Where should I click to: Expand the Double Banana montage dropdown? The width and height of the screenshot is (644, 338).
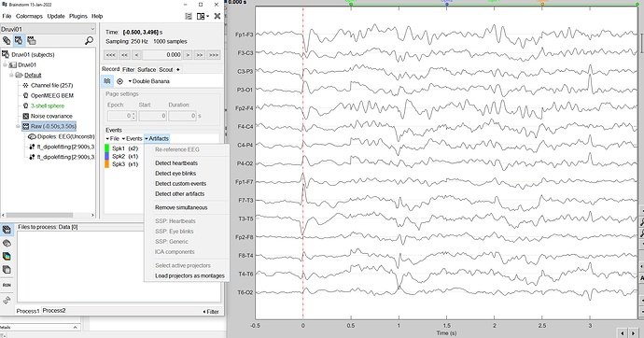click(x=148, y=81)
